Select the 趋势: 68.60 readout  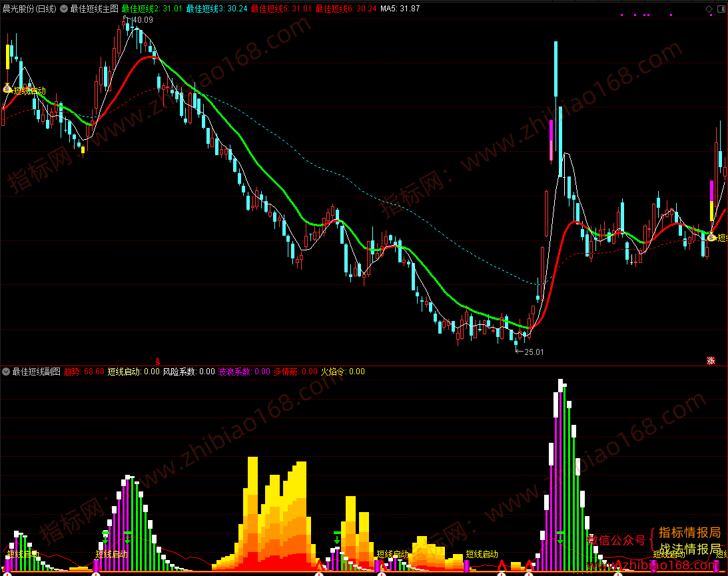84,372
